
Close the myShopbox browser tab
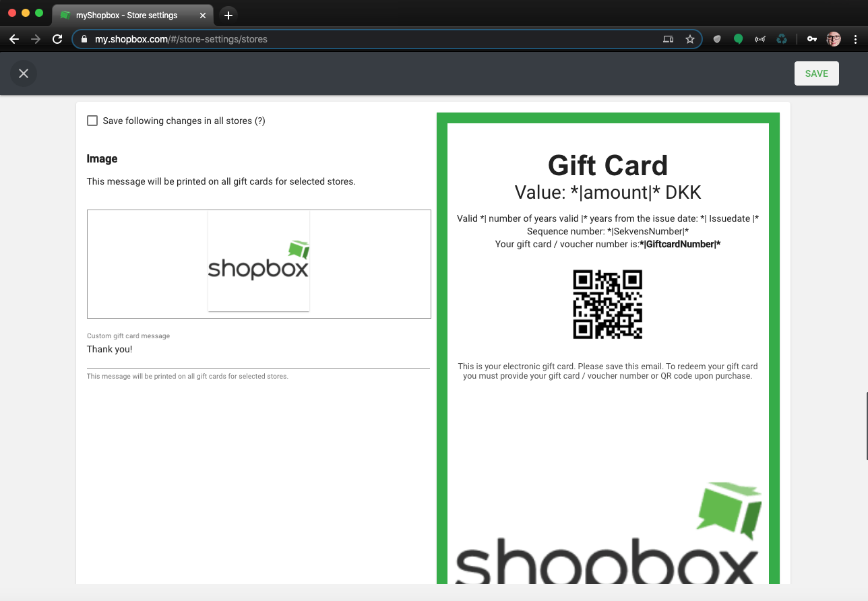click(x=203, y=15)
